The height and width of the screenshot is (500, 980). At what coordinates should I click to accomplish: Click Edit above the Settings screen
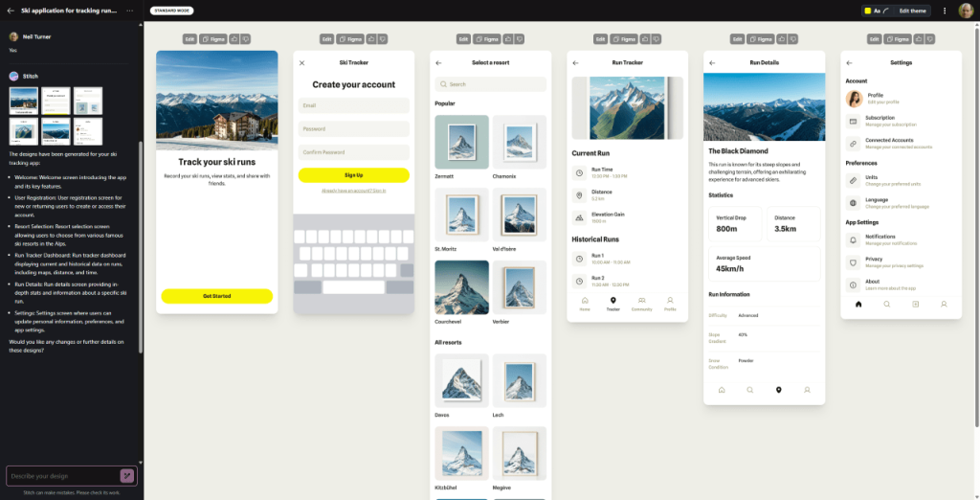(875, 39)
